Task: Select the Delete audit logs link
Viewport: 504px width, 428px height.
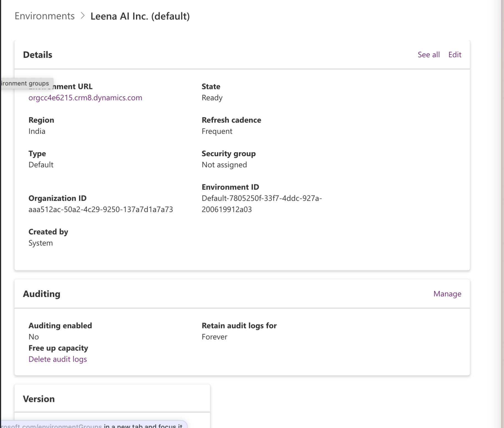Action: tap(58, 359)
